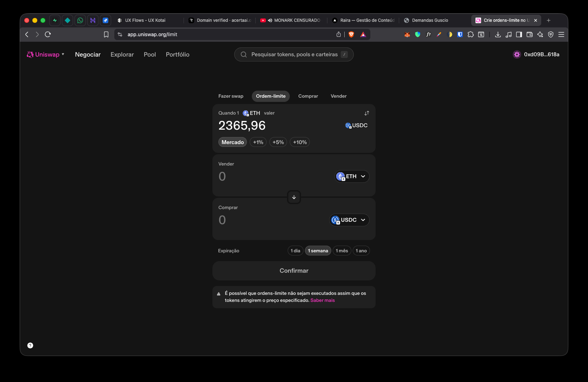
Task: Set expiration to 1 semana
Action: [x=318, y=251]
